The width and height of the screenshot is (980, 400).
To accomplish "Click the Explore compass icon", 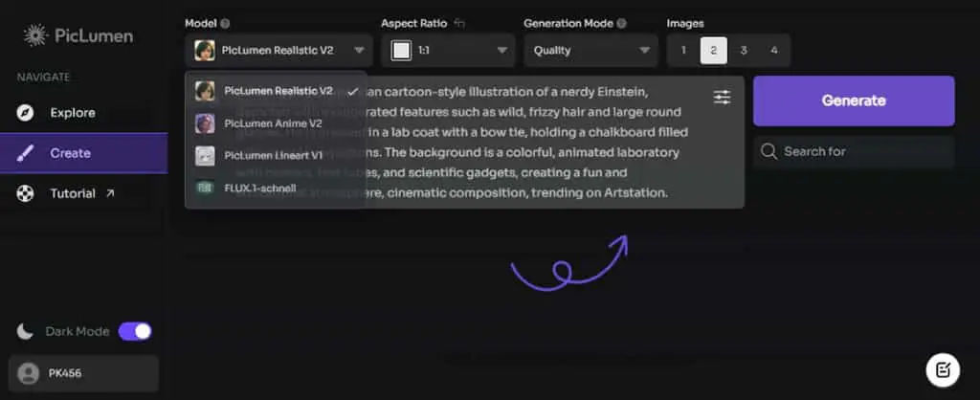I will click(25, 113).
